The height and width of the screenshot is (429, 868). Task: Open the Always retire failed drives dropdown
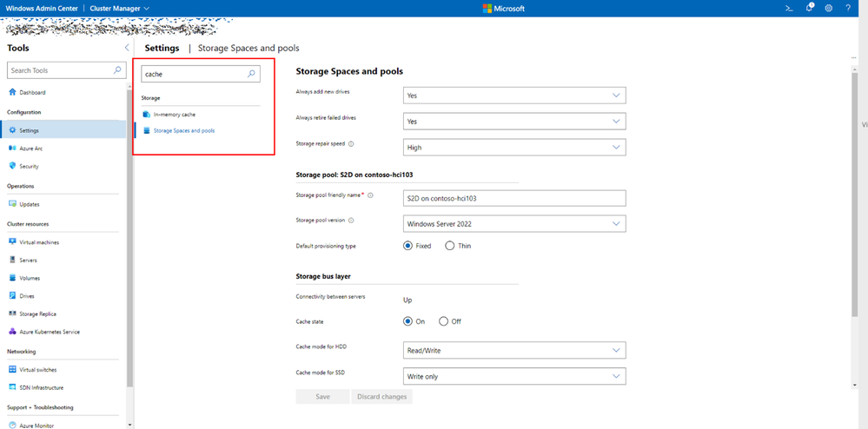click(514, 122)
